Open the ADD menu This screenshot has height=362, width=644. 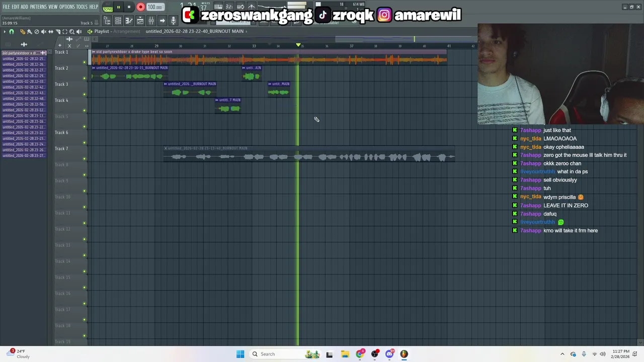point(24,7)
